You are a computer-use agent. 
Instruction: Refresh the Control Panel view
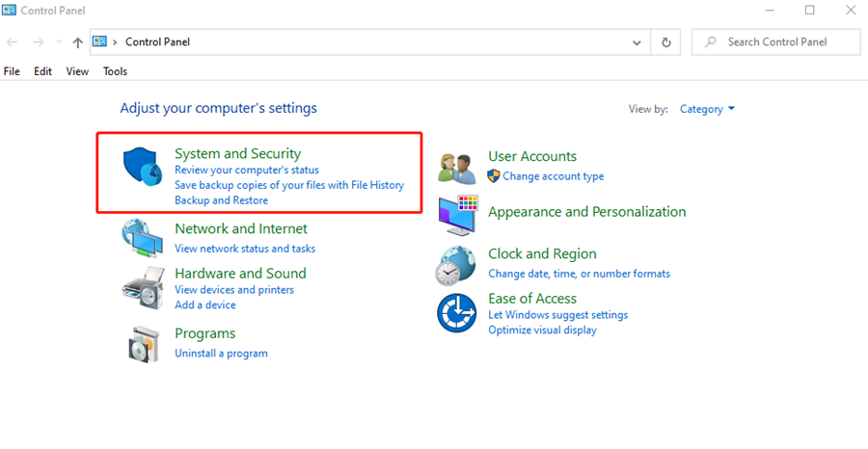665,42
